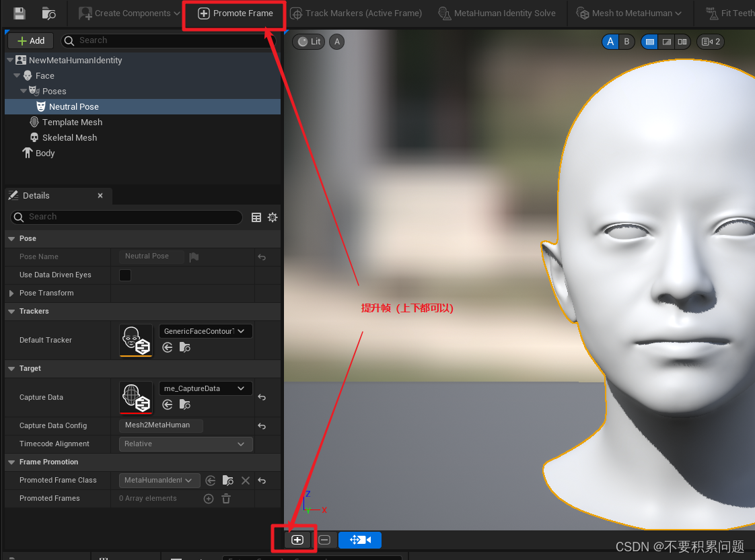Click the flag icon beside Pose Name
The width and height of the screenshot is (755, 560).
tap(194, 256)
